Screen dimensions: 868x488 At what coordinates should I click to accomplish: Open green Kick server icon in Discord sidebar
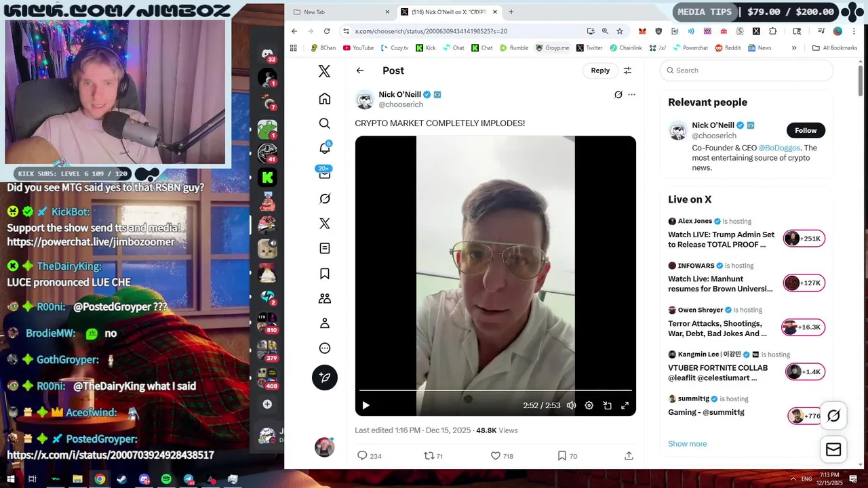[267, 178]
